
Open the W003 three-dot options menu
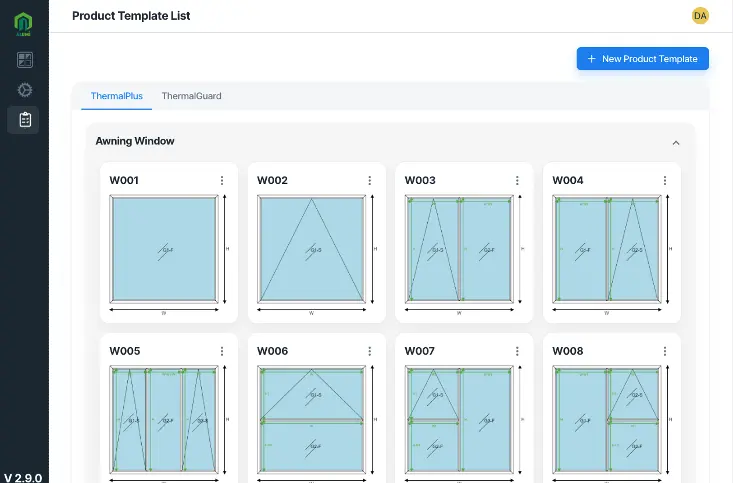(x=517, y=180)
